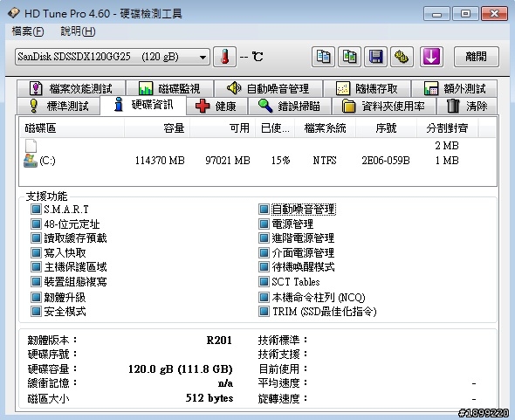Toggle the 待機喚醒模式 checkbox
Screen dimensions: 515x420
point(264,267)
